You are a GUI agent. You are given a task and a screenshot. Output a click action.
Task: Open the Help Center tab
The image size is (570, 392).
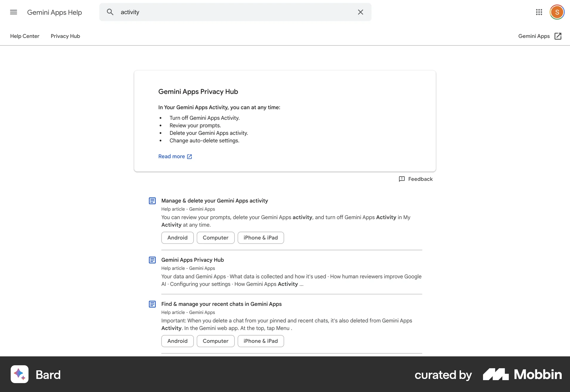(x=24, y=36)
